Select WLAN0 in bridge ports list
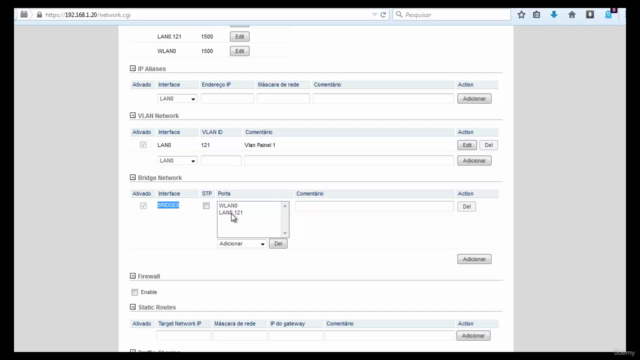This screenshot has height=360, width=640. coord(228,206)
